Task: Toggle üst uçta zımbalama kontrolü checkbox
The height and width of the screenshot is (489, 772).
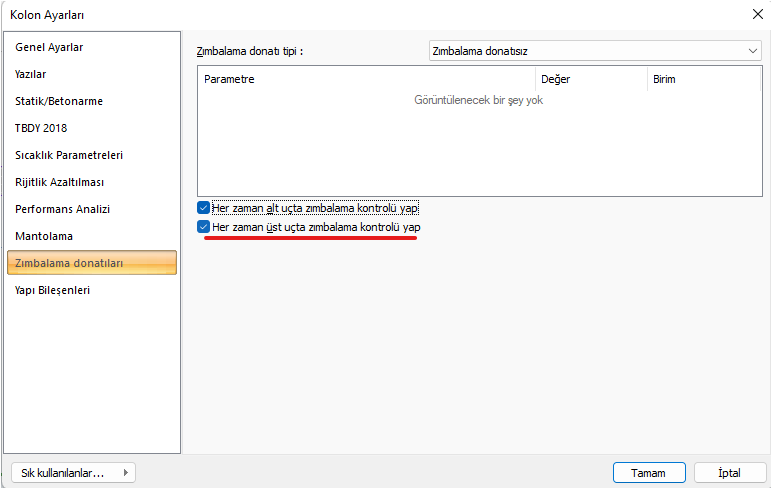Action: click(204, 228)
